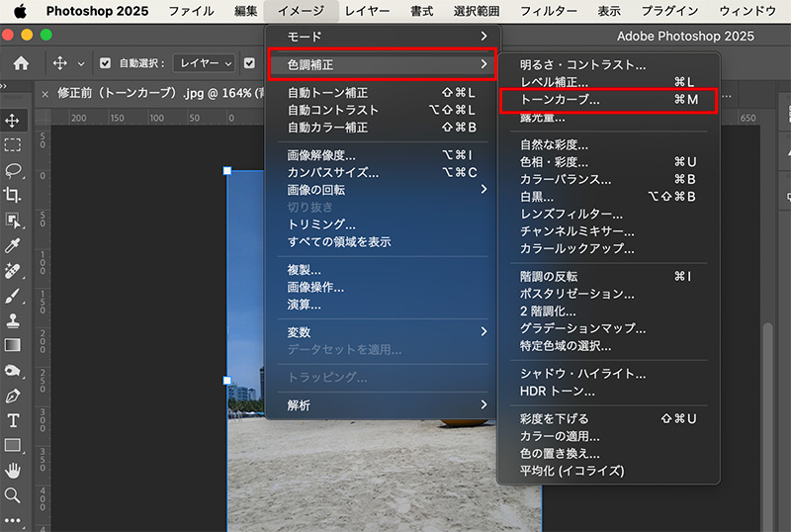The height and width of the screenshot is (532, 791).
Task: Choose カラーバランス... from the submenu
Action: 608,179
